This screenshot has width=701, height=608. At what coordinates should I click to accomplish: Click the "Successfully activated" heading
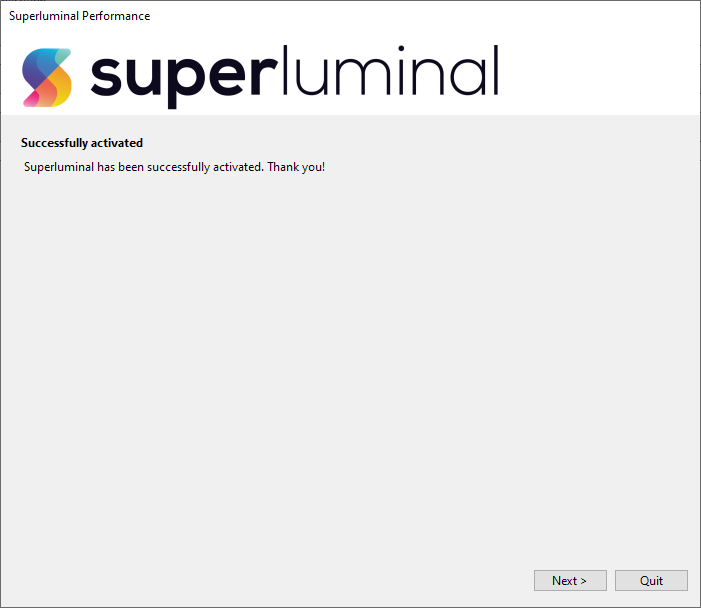click(x=82, y=143)
